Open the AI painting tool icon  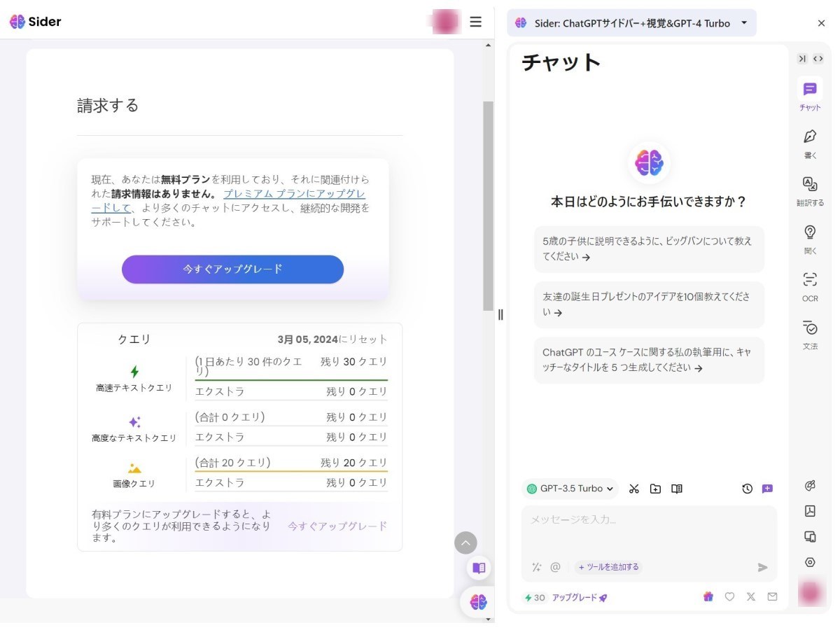(x=810, y=486)
